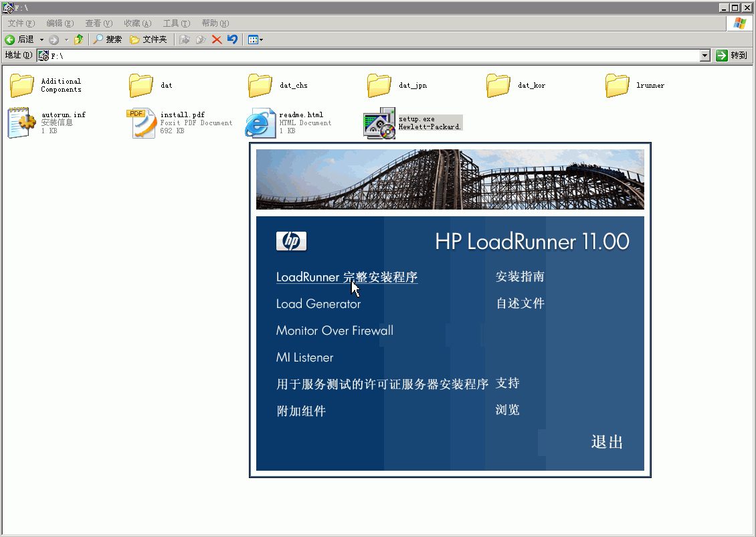The image size is (756, 537).
Task: Select the Additional Components folder icon
Action: pyautogui.click(x=21, y=86)
